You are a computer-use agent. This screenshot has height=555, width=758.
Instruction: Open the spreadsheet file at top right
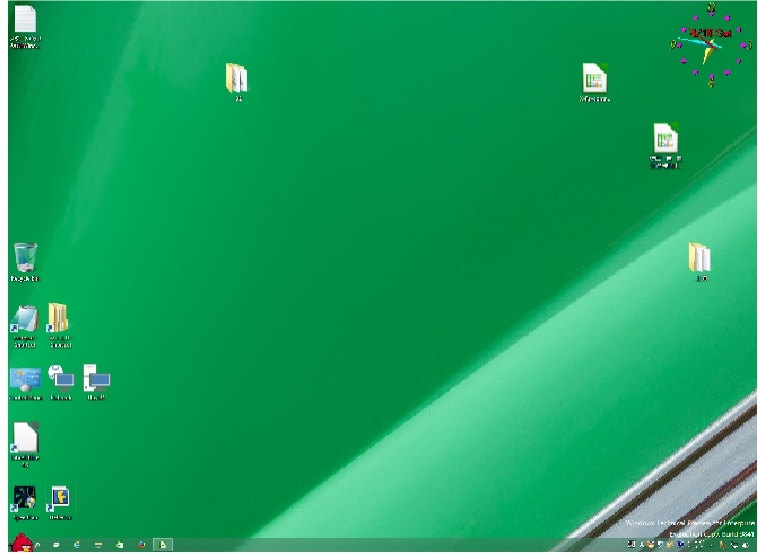click(595, 82)
